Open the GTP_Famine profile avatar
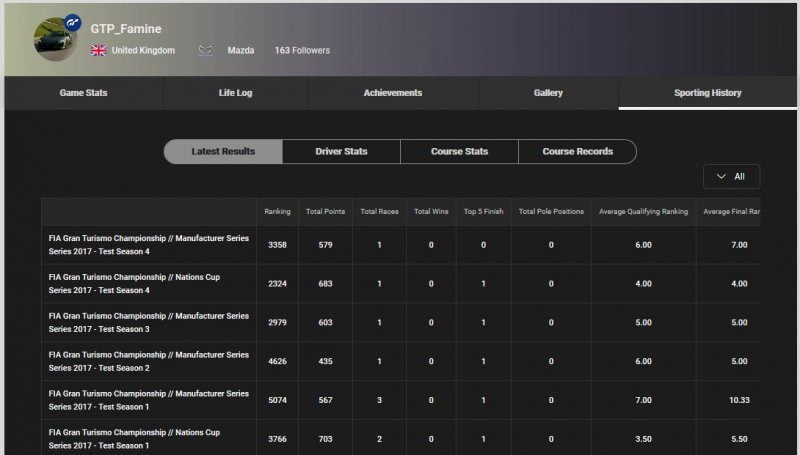Viewport: 800px width, 455px height. [x=55, y=39]
